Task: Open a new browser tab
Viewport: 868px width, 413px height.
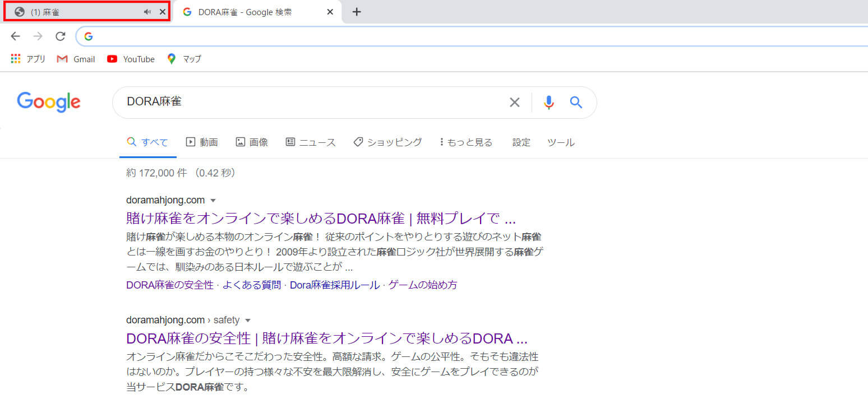Action: point(356,12)
